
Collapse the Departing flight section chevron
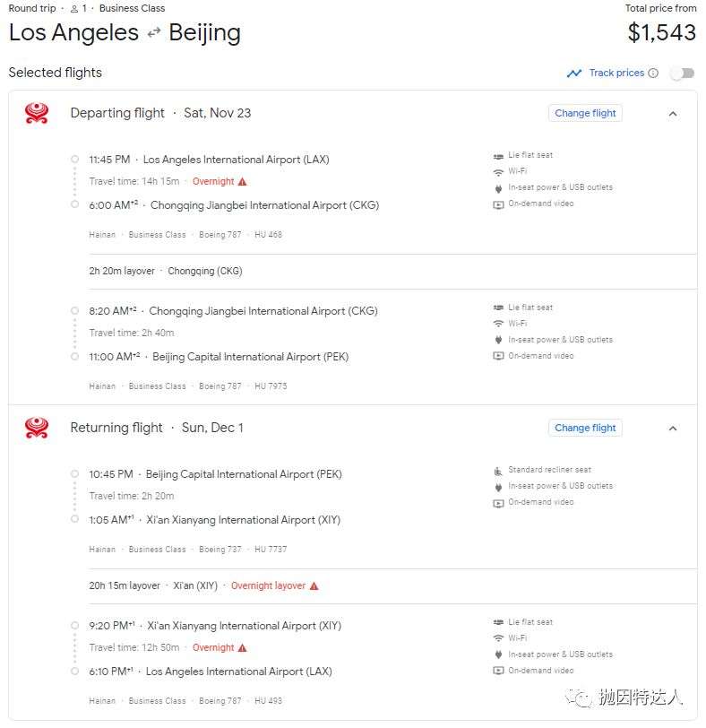[673, 114]
